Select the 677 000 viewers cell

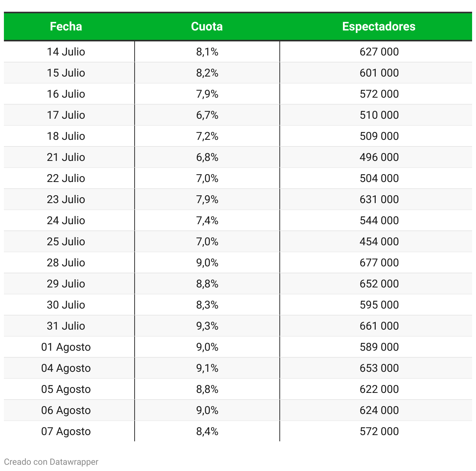pos(379,263)
